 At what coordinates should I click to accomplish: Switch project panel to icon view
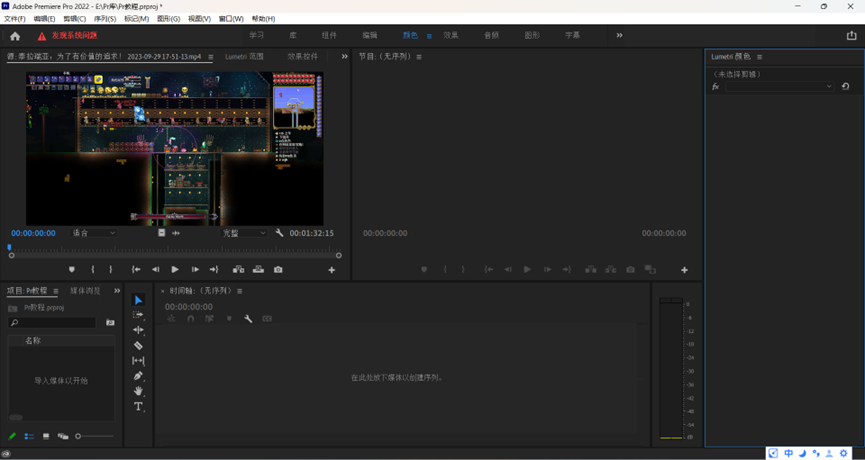(x=46, y=436)
